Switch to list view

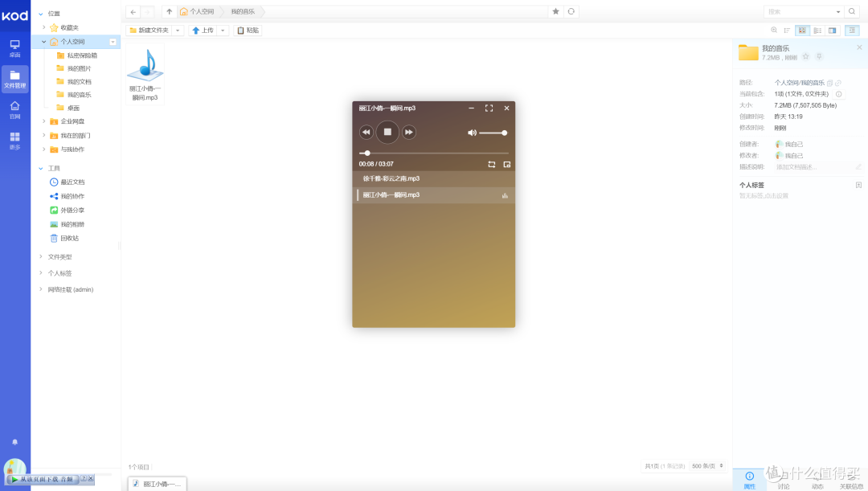click(817, 31)
